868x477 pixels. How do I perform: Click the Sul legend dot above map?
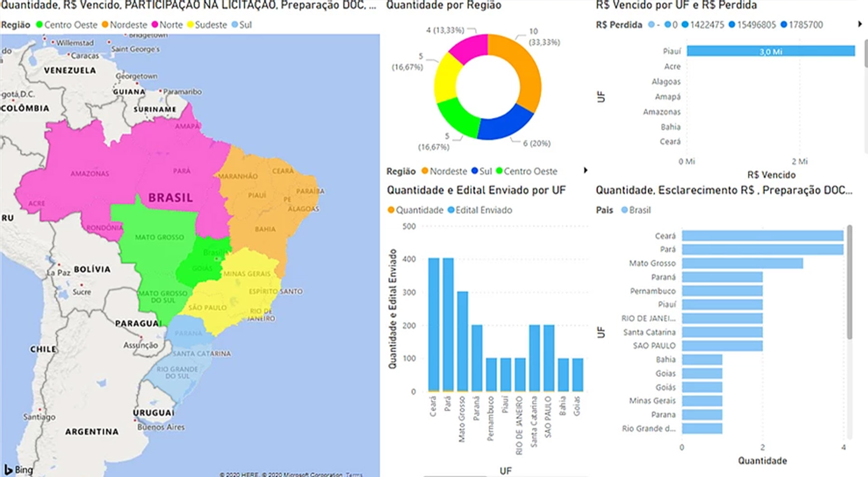(235, 25)
